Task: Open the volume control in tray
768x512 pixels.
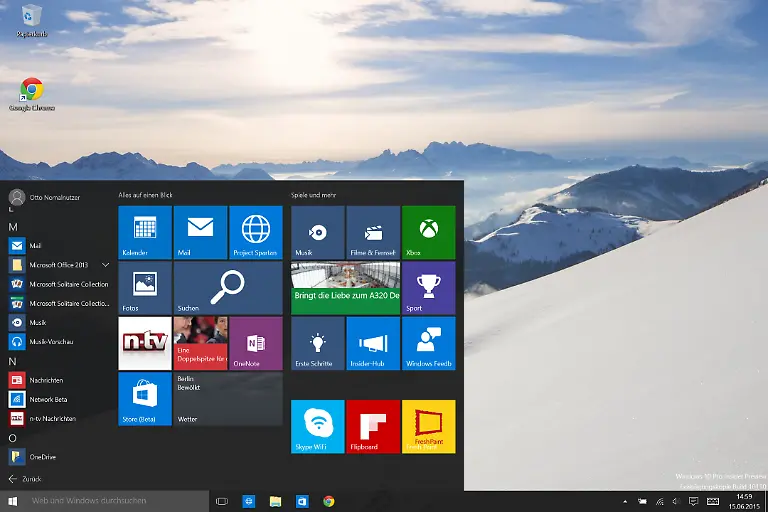Action: click(676, 501)
